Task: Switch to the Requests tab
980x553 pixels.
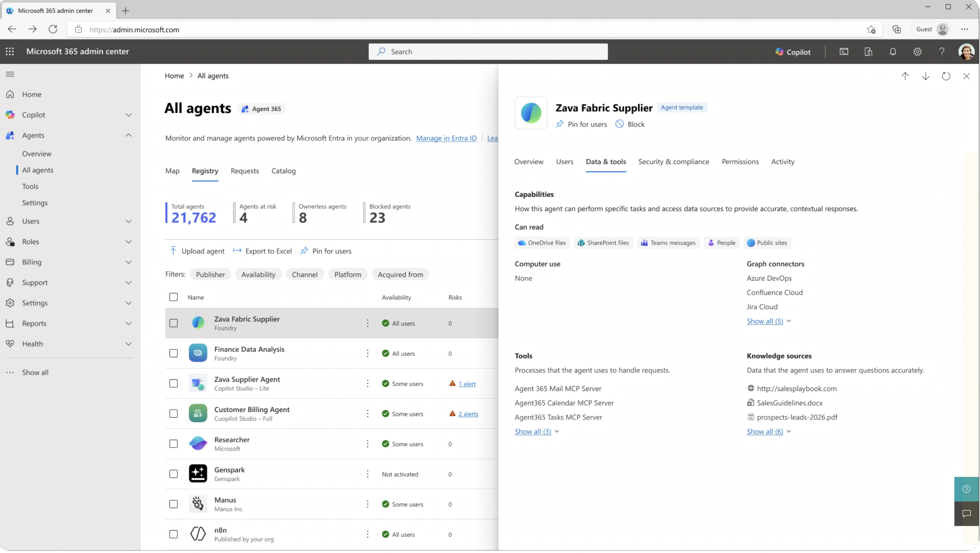Action: point(245,171)
